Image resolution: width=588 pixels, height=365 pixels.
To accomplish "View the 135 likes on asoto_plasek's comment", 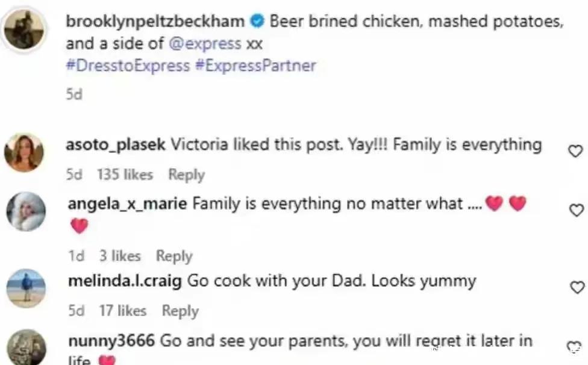I will [125, 175].
